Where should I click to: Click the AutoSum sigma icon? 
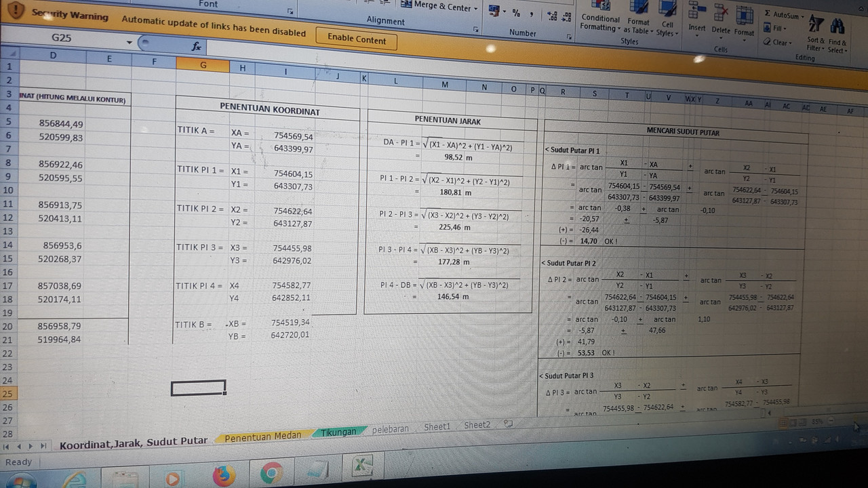pyautogui.click(x=768, y=14)
